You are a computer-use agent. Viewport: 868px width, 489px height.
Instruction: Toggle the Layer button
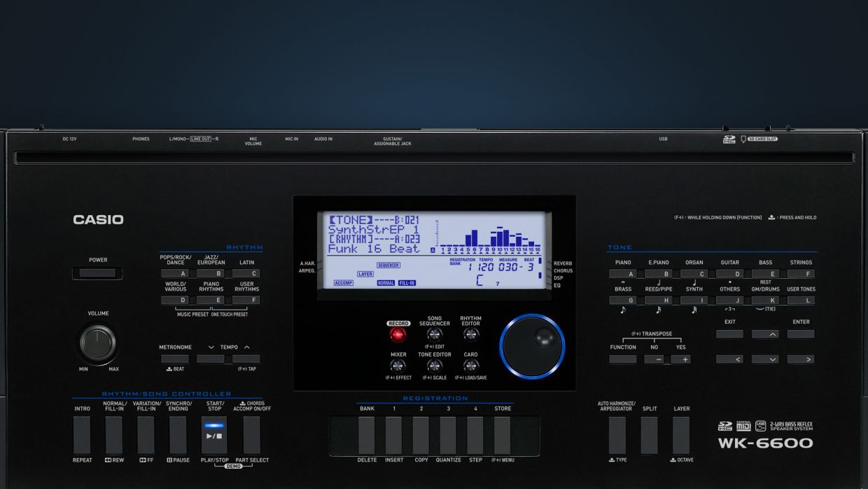[681, 435]
